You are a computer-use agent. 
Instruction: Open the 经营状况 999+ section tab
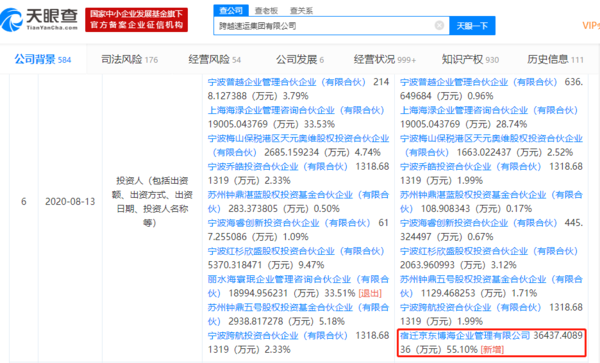[x=385, y=59]
